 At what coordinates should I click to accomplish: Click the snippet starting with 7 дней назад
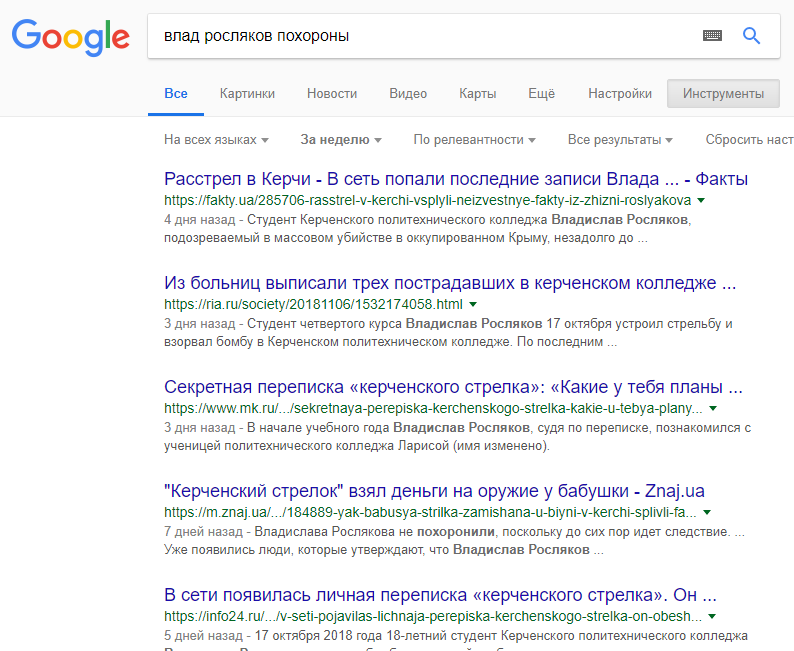pos(454,541)
